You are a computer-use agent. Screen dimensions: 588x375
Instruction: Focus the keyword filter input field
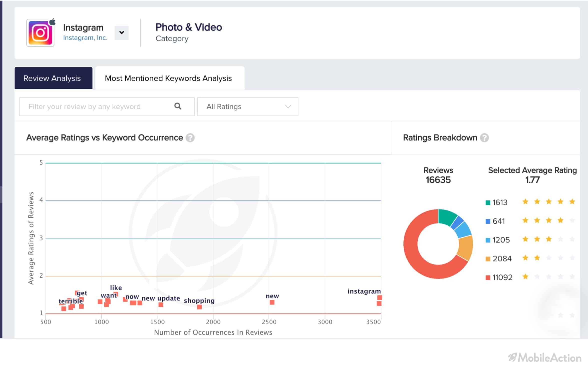(x=107, y=106)
